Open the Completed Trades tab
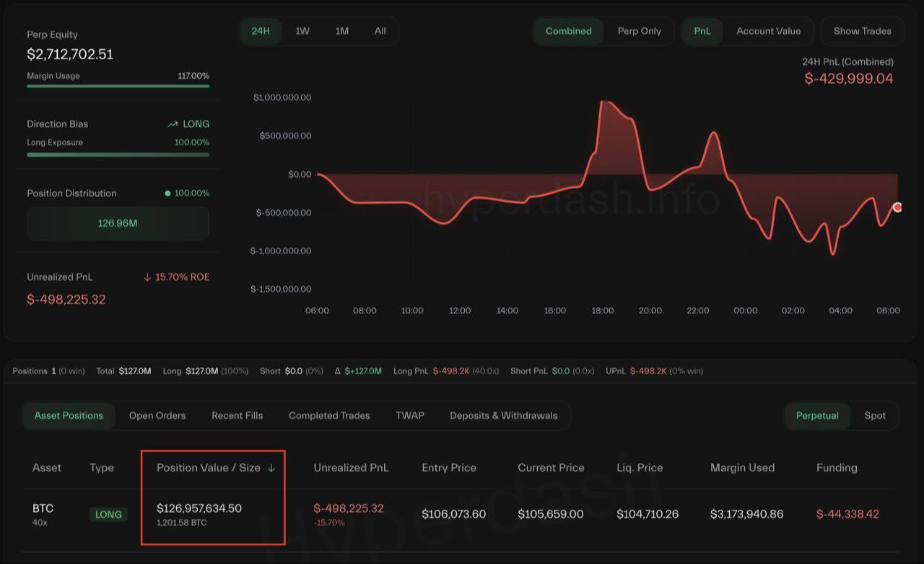The height and width of the screenshot is (564, 924). [x=329, y=415]
